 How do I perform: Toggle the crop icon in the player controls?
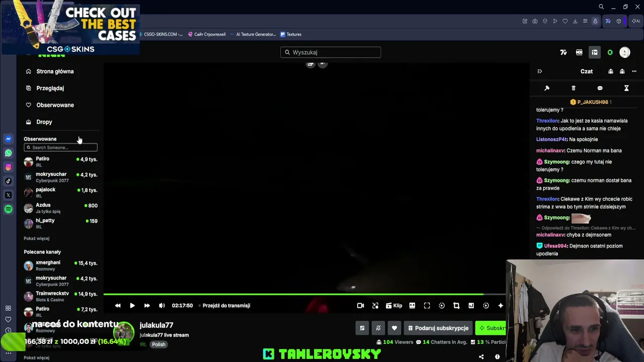coord(456,306)
